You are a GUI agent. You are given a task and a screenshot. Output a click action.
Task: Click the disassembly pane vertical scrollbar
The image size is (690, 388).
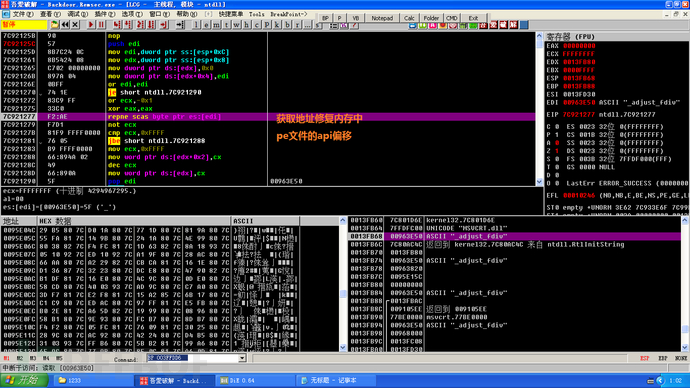(540, 109)
